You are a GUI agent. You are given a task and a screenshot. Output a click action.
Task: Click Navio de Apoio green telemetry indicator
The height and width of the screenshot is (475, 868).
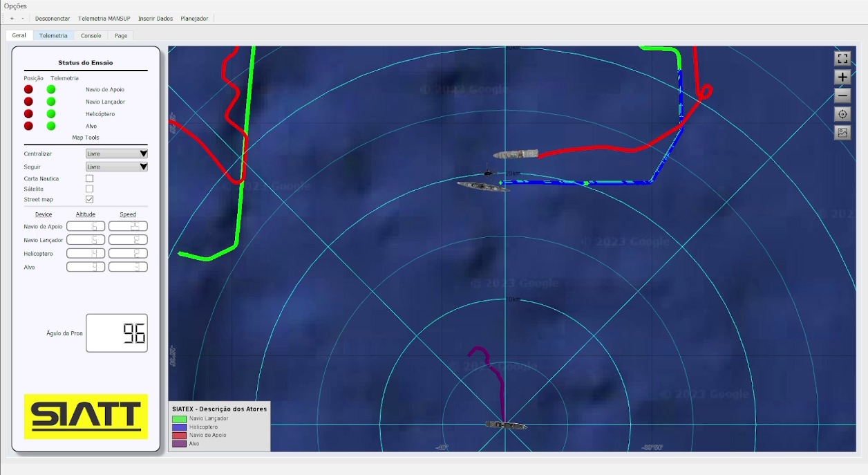tap(51, 89)
